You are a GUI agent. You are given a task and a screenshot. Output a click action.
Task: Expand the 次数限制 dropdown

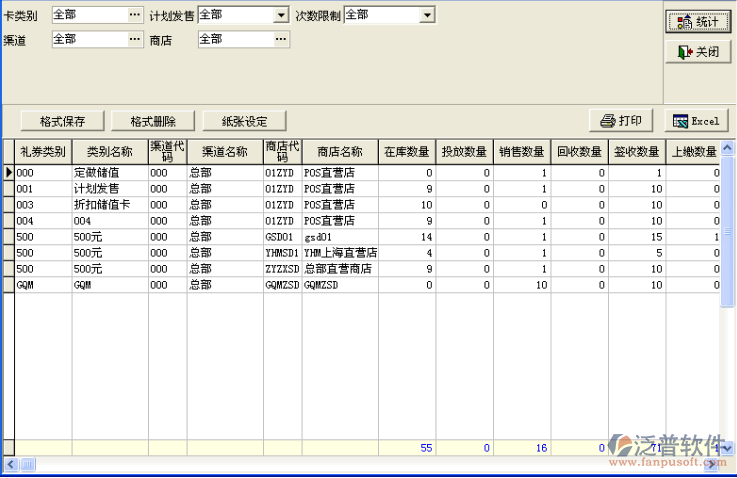tap(427, 16)
